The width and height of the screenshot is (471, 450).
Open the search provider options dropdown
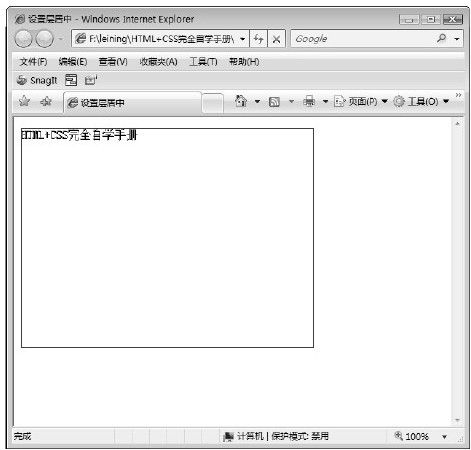[457, 39]
